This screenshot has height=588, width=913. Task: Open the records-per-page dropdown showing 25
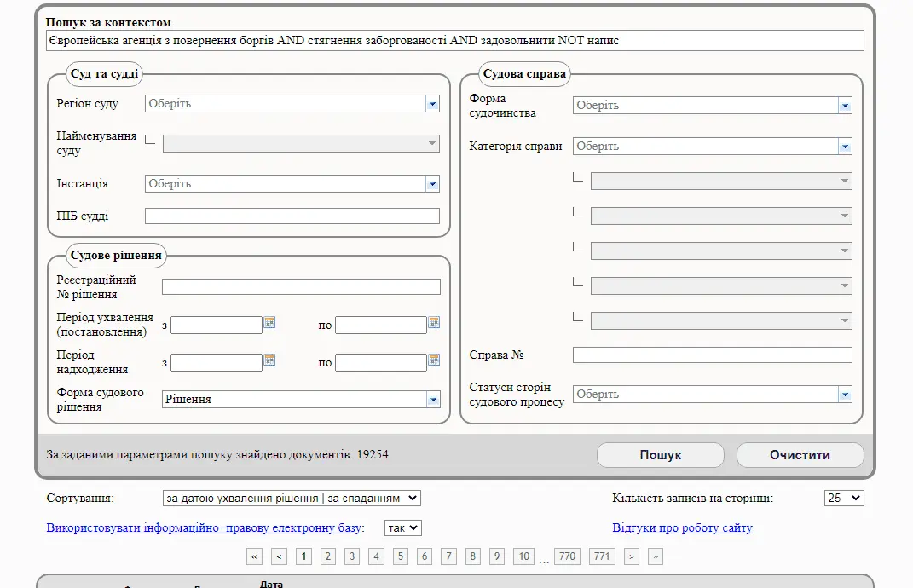844,498
